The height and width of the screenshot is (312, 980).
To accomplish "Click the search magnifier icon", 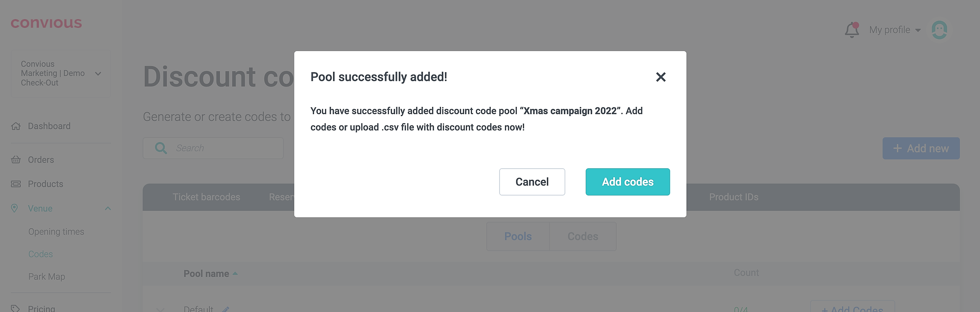I will coord(161,148).
